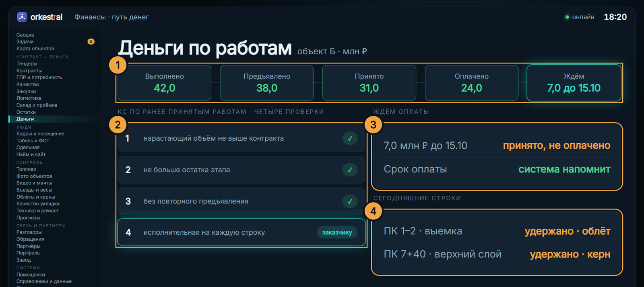Screen dimensions: 644x287
Task: Open Разговоры in the sidebar
Action: coord(29,232)
